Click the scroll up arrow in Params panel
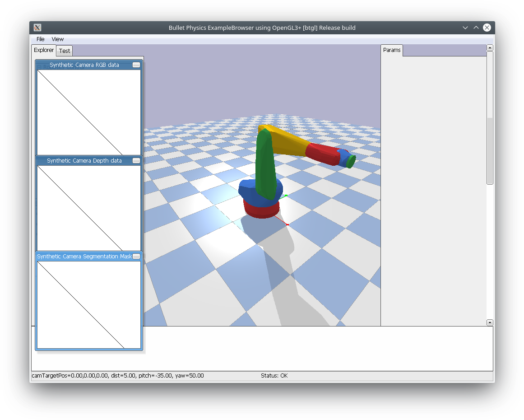 pos(490,48)
